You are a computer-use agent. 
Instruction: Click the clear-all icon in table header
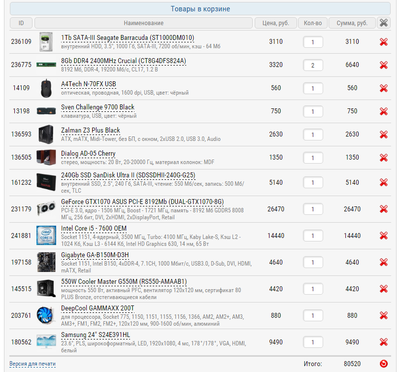tap(384, 23)
